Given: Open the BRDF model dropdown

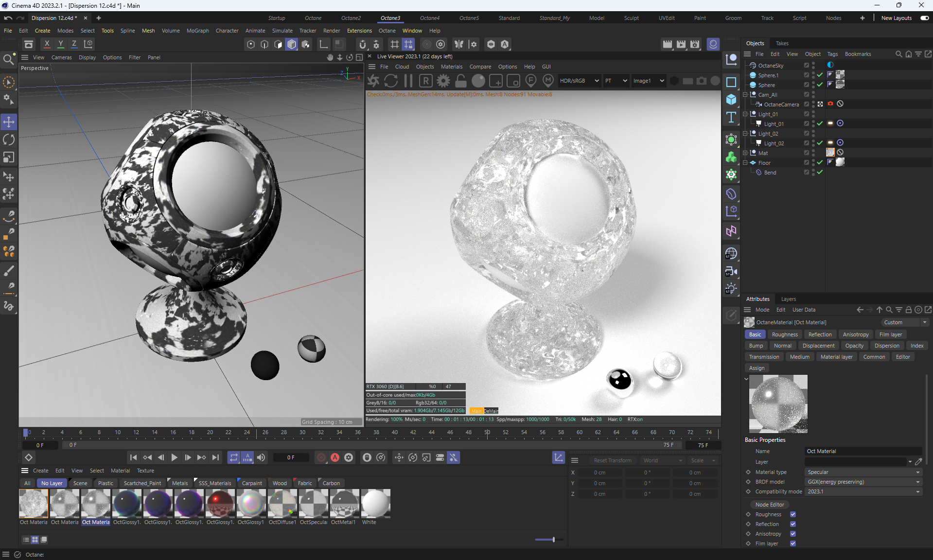Looking at the screenshot, I should pos(863,482).
